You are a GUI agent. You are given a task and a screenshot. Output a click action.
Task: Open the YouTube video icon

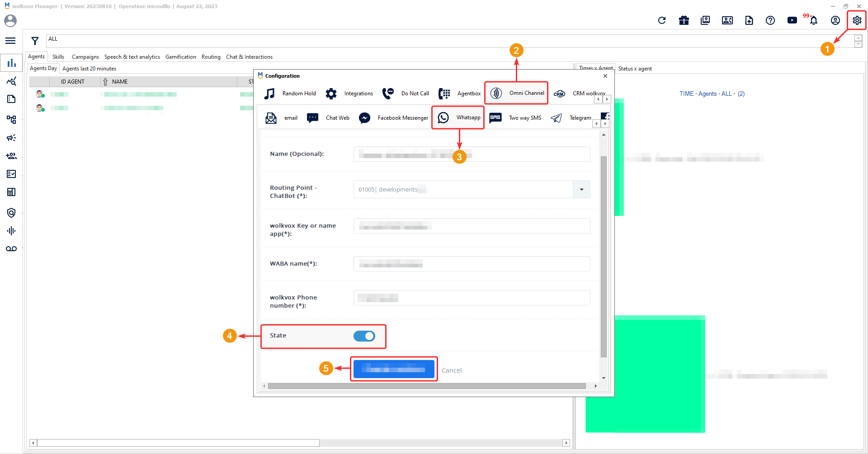[792, 20]
